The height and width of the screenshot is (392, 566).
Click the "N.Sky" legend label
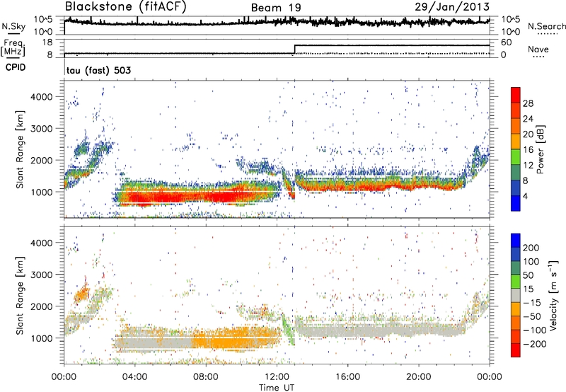click(13, 26)
